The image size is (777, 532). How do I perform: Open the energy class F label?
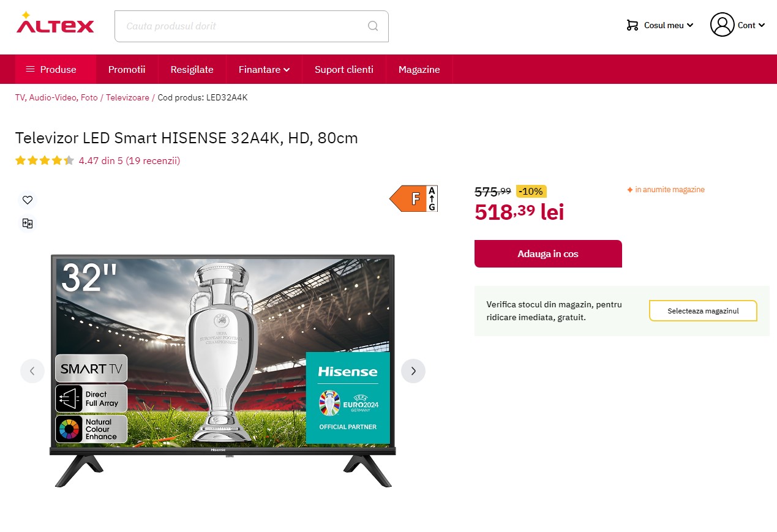(x=413, y=198)
